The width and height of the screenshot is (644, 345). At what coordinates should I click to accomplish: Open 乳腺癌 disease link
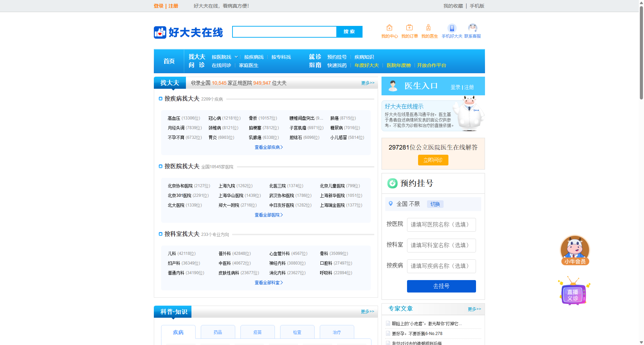coord(255,137)
